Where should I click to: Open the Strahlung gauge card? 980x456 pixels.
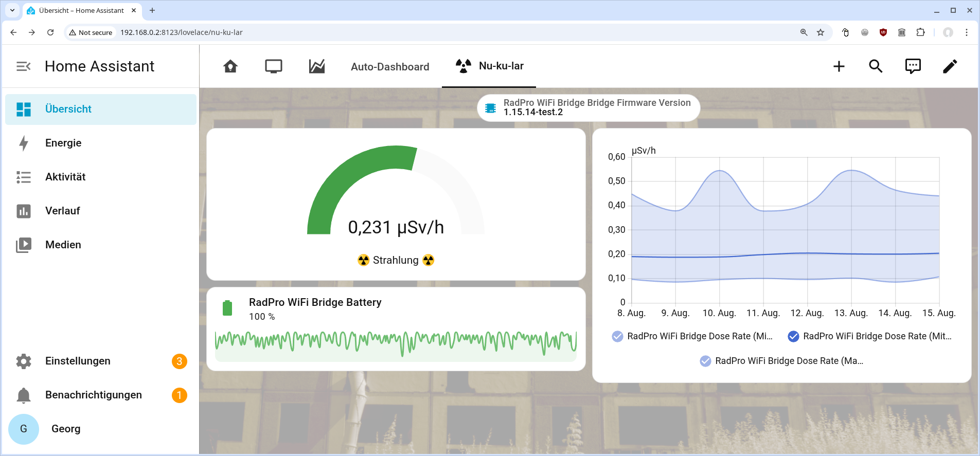pos(396,204)
